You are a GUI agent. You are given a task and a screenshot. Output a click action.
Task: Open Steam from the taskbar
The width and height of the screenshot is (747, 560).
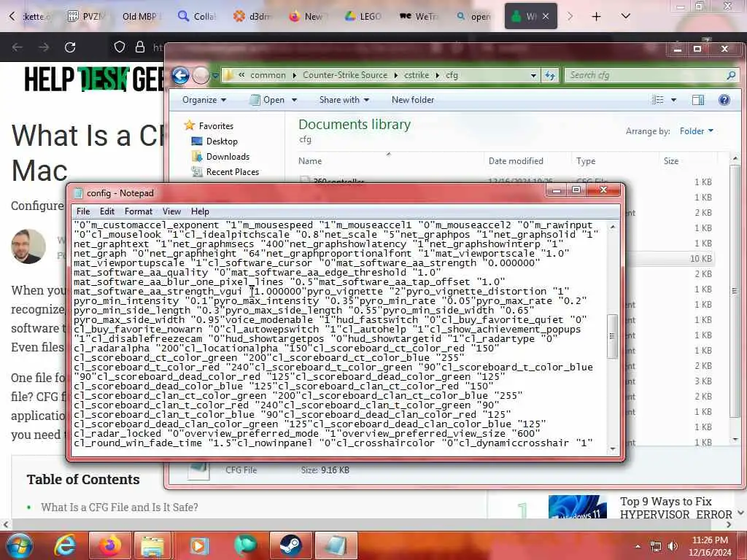(290, 545)
